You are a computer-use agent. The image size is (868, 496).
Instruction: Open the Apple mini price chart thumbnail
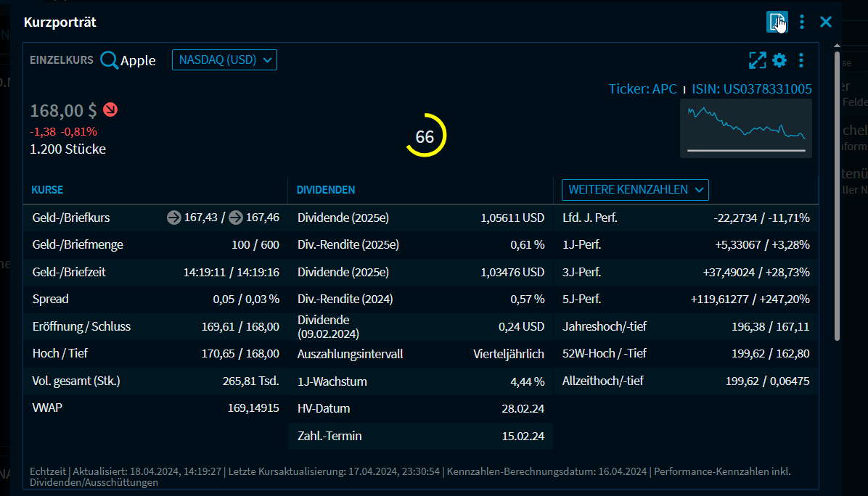[x=745, y=128]
